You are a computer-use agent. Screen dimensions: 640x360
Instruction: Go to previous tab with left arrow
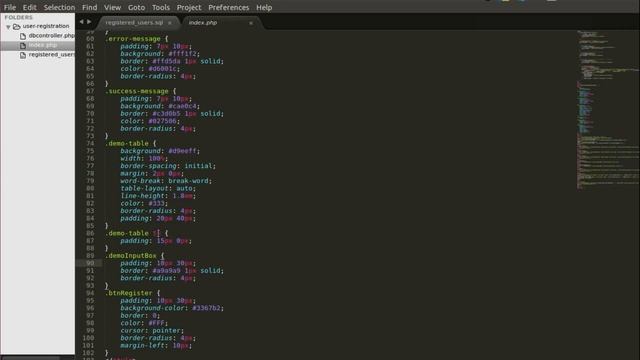pos(81,22)
